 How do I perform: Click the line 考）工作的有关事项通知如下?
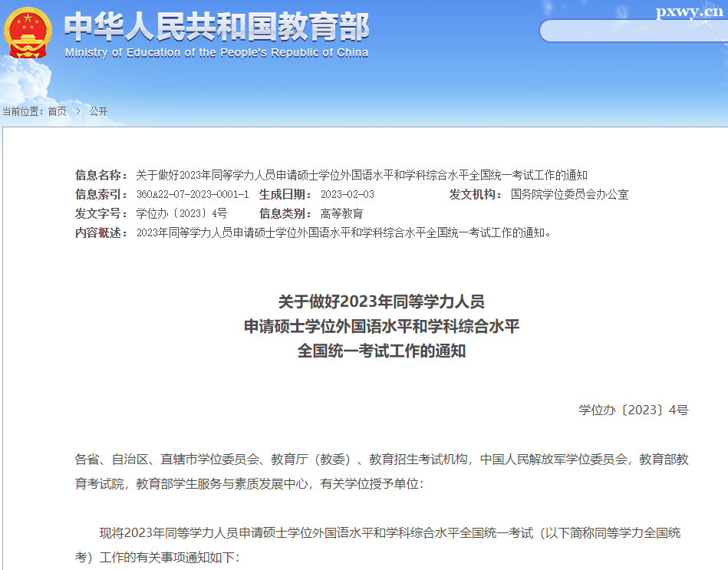point(157,558)
